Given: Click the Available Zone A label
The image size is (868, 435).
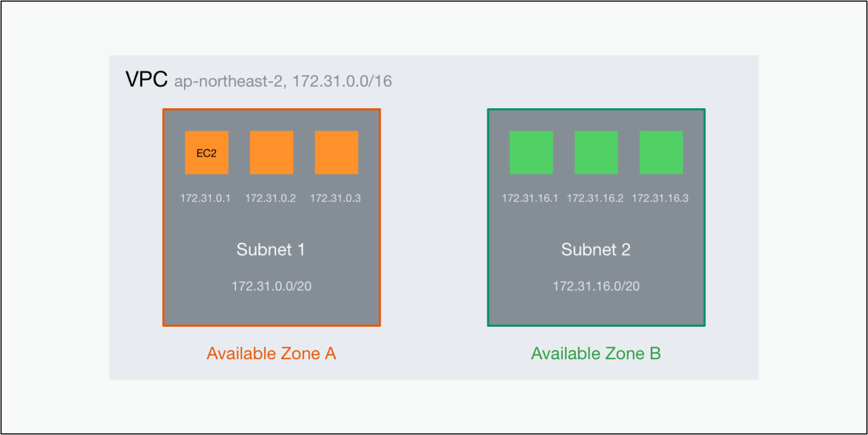Looking at the screenshot, I should [x=271, y=353].
